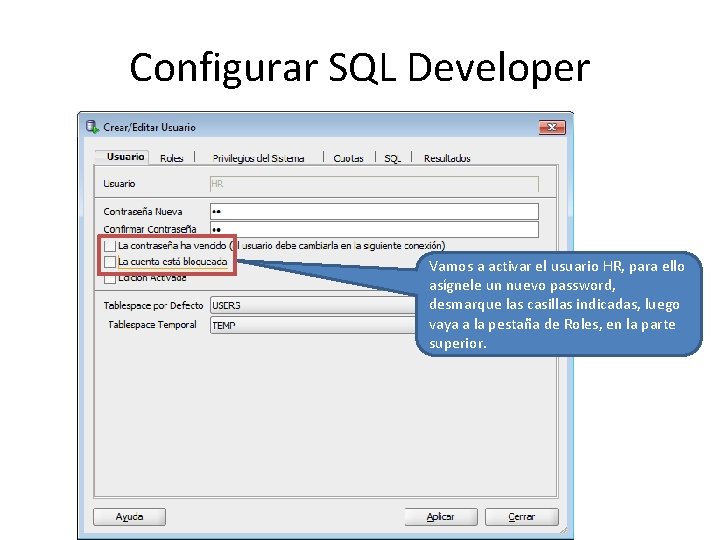The image size is (720, 540).
Task: Click the Aplicar button
Action: click(x=441, y=517)
